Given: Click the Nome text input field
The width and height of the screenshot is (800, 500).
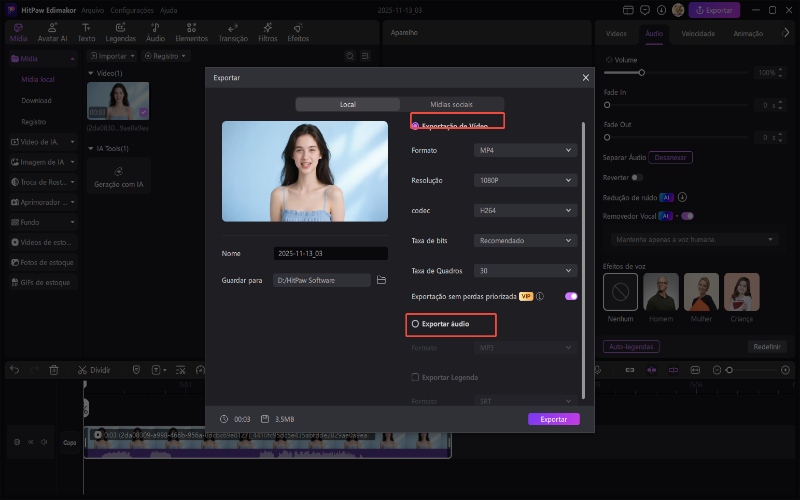Looking at the screenshot, I should coord(330,254).
